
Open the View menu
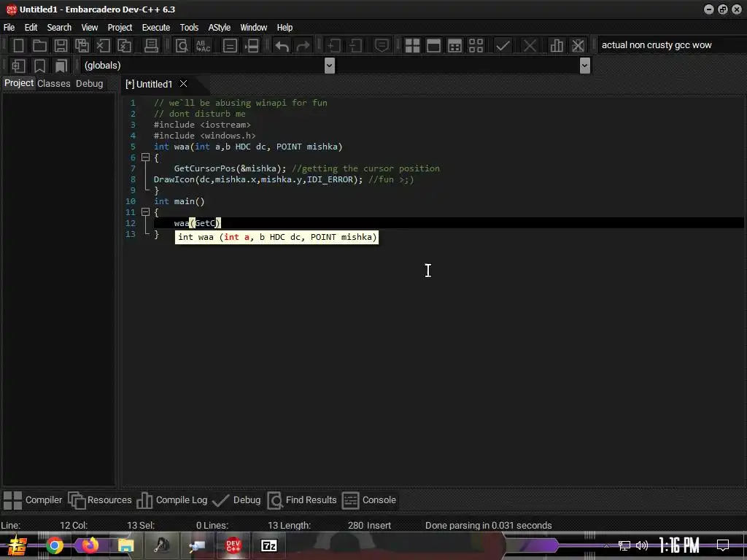[89, 28]
